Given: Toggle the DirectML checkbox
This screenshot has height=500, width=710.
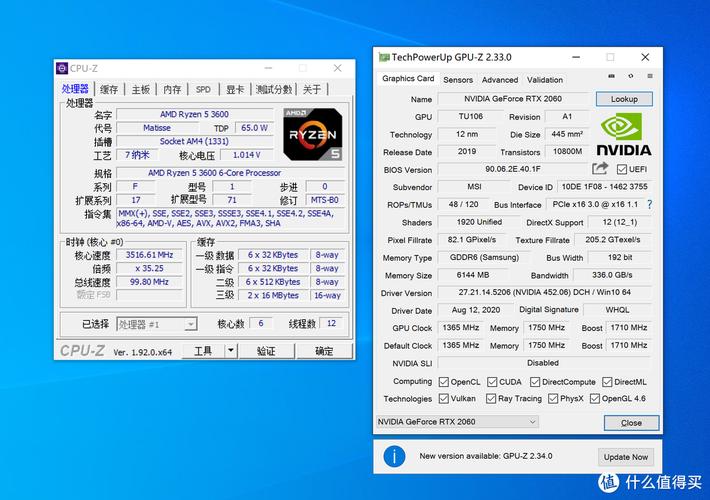Looking at the screenshot, I should click(607, 382).
